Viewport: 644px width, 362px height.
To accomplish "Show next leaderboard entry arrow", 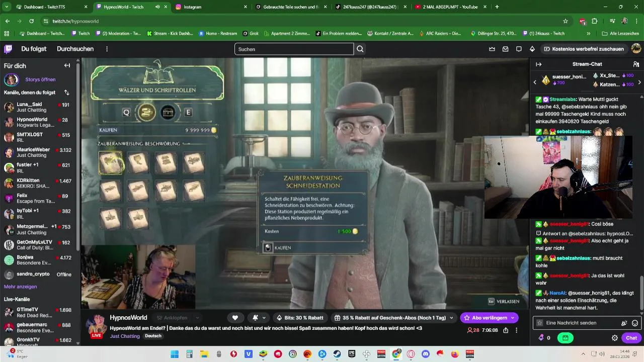I will point(639,82).
